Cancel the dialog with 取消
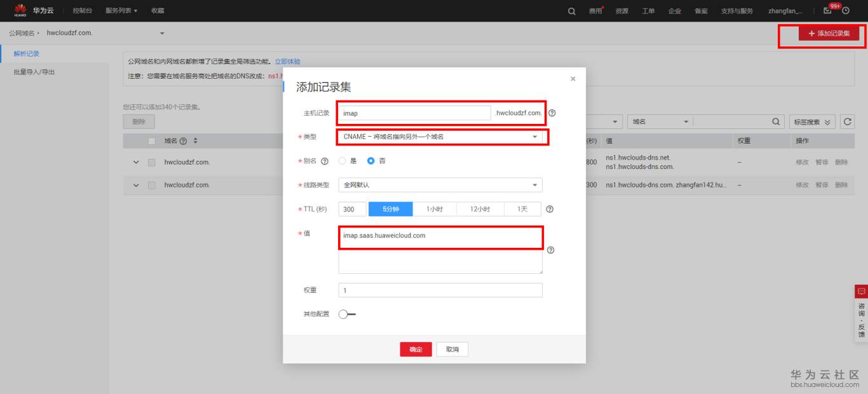The height and width of the screenshot is (394, 868). tap(452, 350)
